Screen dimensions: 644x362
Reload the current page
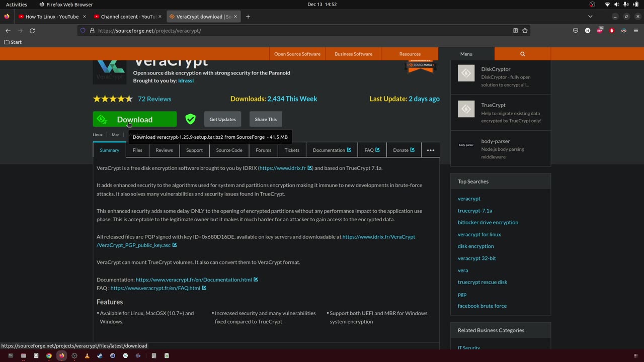(x=32, y=31)
